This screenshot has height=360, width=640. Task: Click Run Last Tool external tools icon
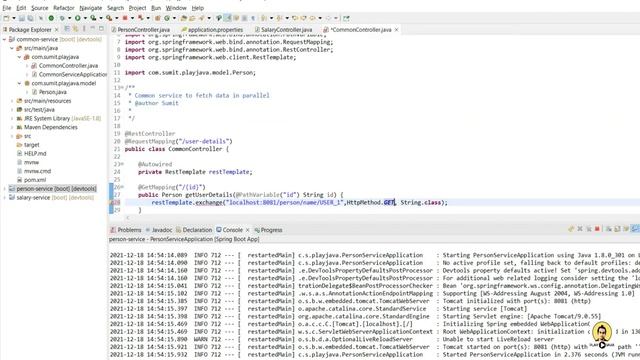[x=109, y=18]
